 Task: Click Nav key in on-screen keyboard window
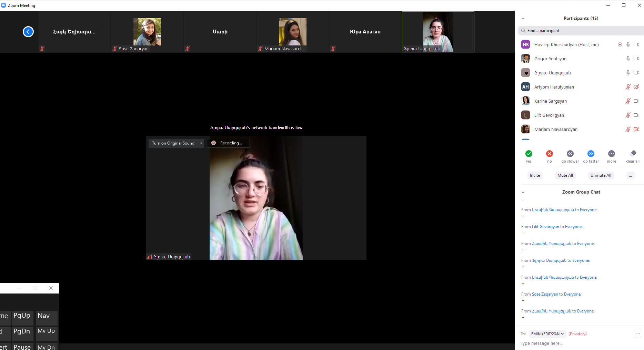point(47,318)
